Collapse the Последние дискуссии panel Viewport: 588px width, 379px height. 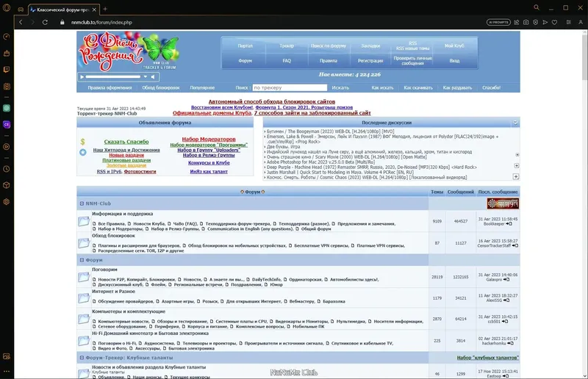pos(515,123)
